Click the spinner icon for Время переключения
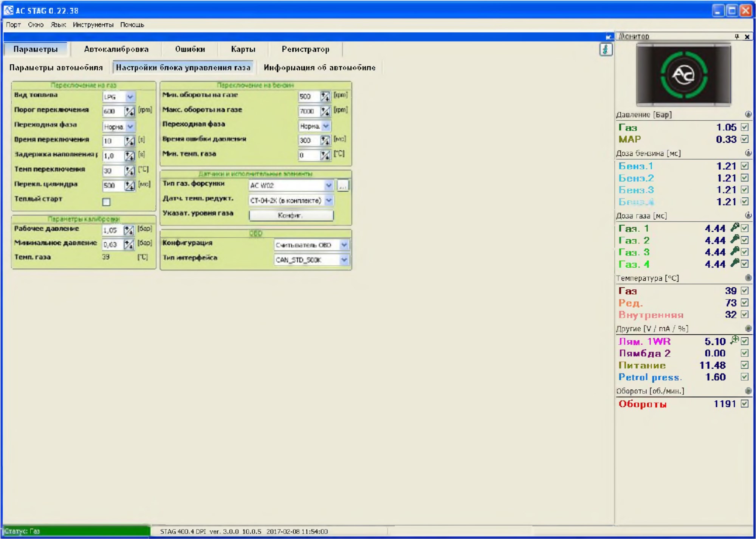756x539 pixels. click(130, 141)
